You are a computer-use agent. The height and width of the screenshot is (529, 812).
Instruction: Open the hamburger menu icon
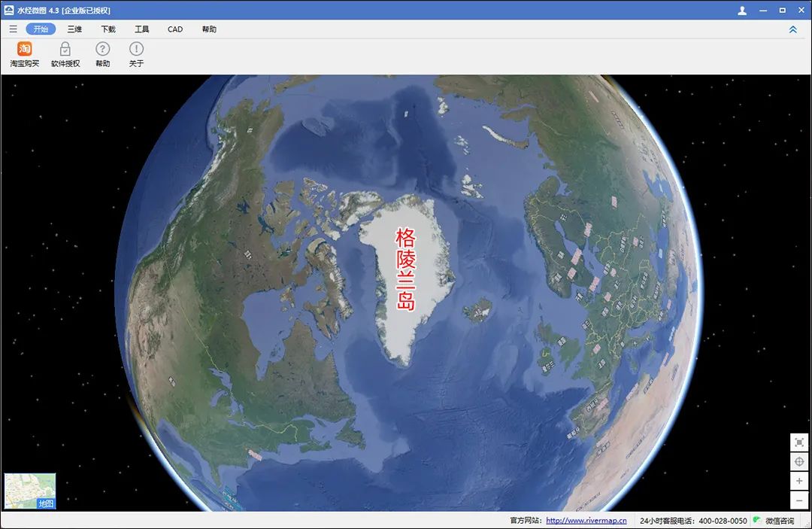click(13, 29)
